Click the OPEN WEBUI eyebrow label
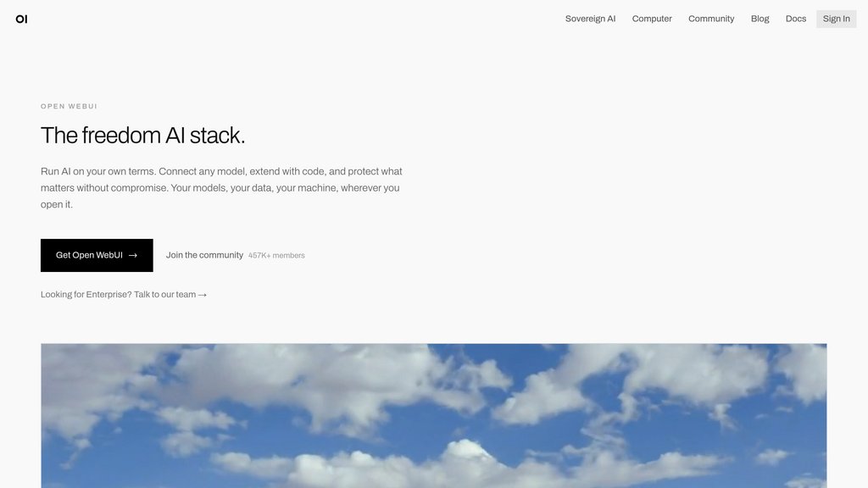This screenshot has width=868, height=488. [69, 106]
